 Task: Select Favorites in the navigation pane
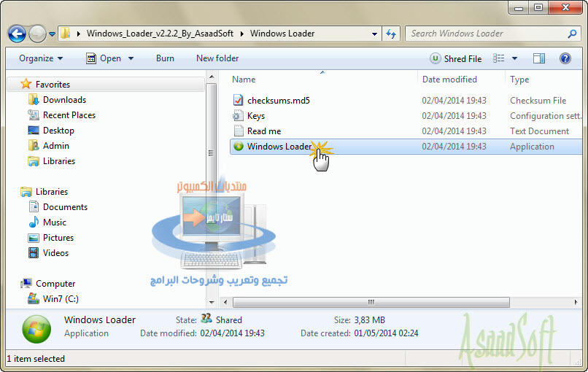pos(53,85)
